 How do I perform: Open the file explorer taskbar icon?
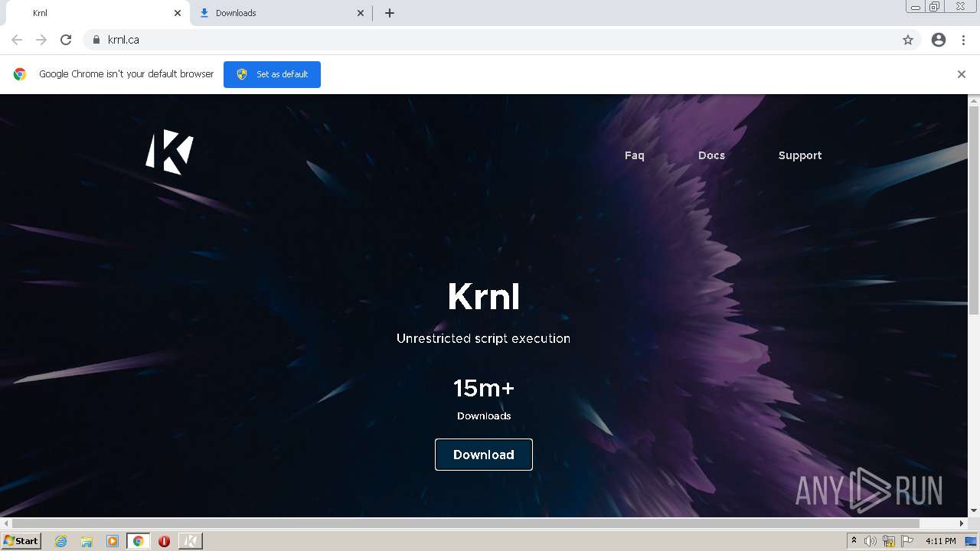pos(87,541)
